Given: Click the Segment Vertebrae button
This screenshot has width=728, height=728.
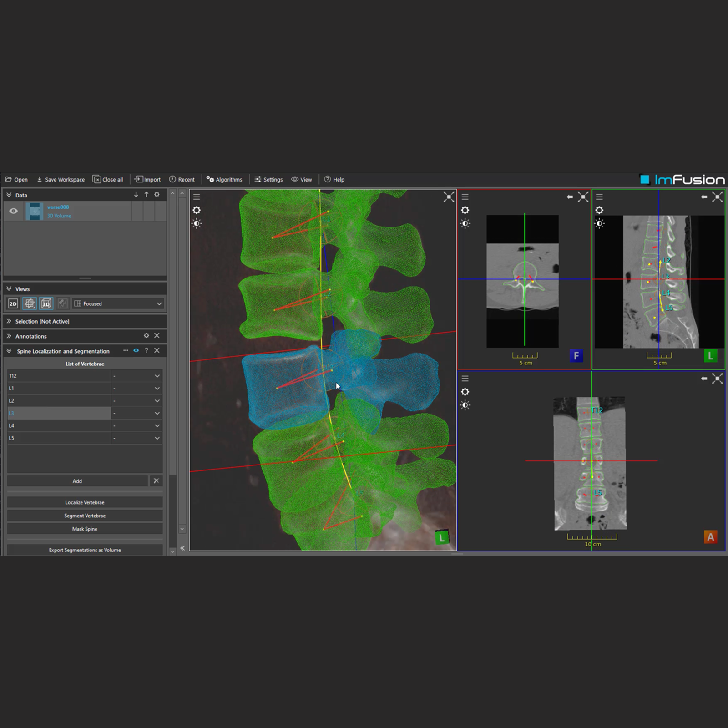Looking at the screenshot, I should click(85, 516).
